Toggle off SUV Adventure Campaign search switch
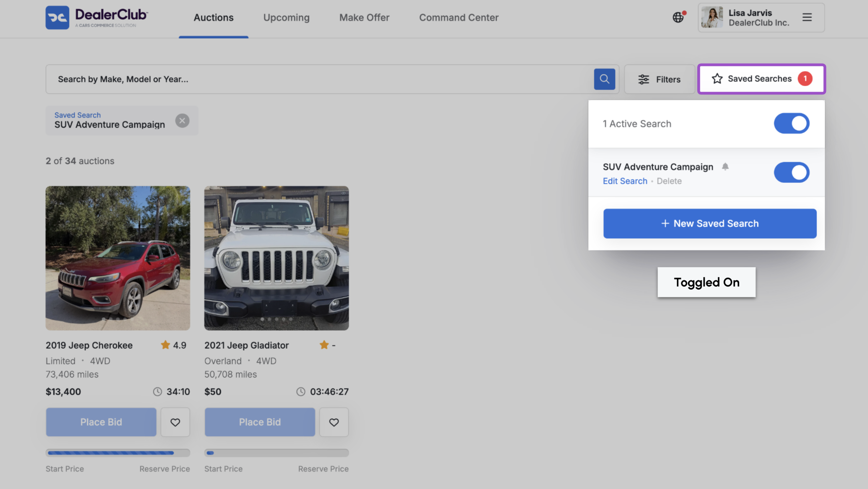 coord(791,172)
